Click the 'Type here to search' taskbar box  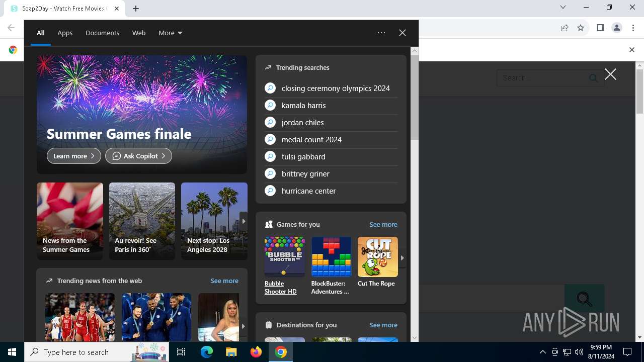(98, 352)
